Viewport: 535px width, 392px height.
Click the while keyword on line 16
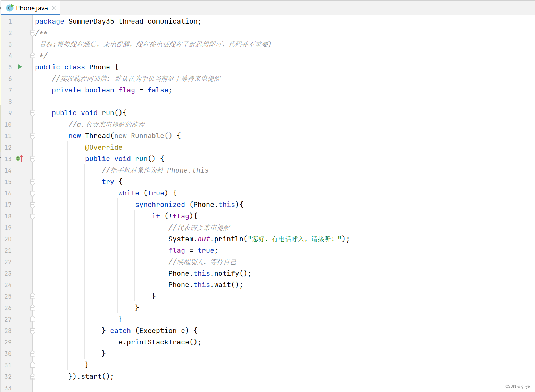click(128, 193)
